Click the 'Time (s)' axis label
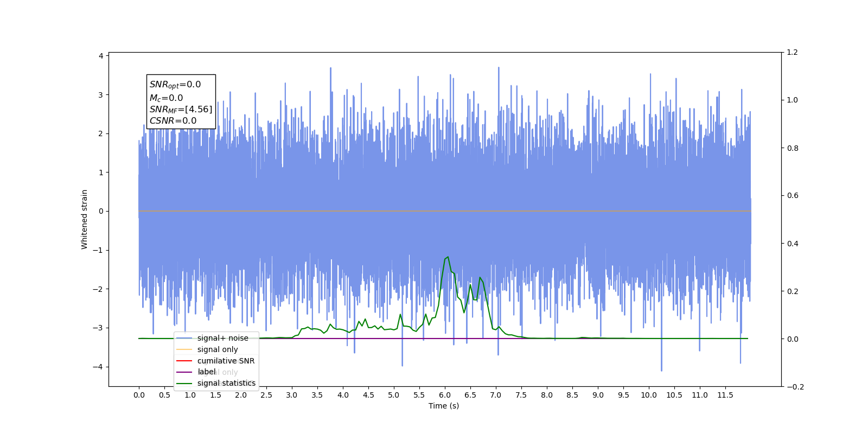Image resolution: width=868 pixels, height=434 pixels. click(x=444, y=406)
